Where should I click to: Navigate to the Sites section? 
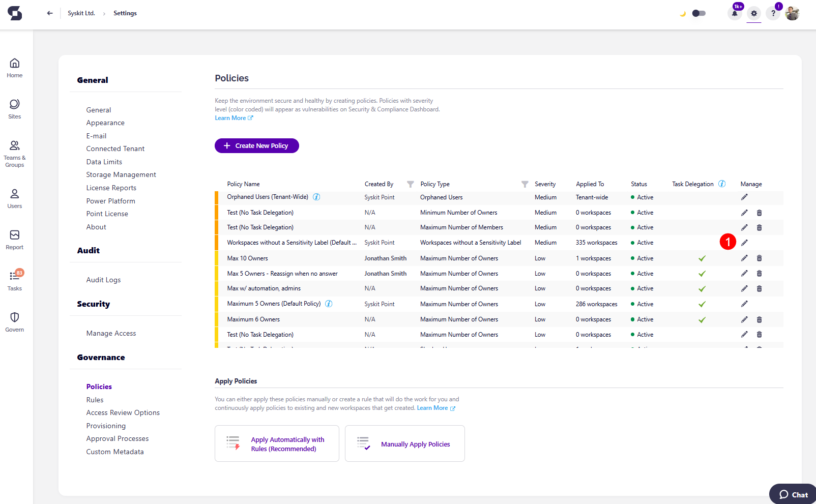pyautogui.click(x=14, y=108)
